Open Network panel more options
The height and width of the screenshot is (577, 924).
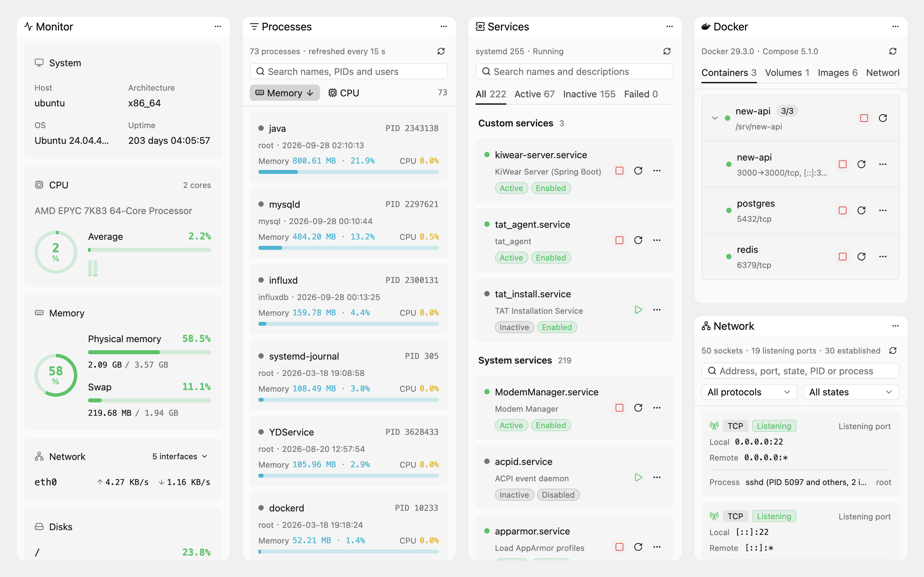coord(895,326)
